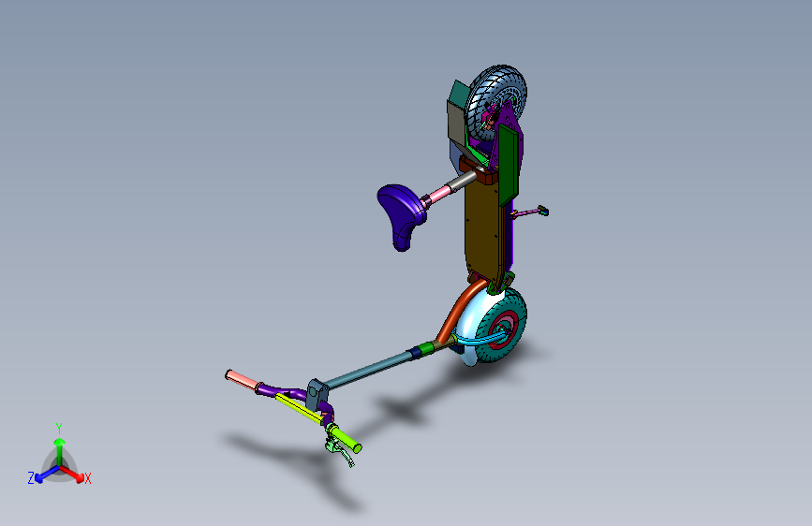Click the green Y axis of the triad
The image size is (812, 526).
(x=60, y=451)
